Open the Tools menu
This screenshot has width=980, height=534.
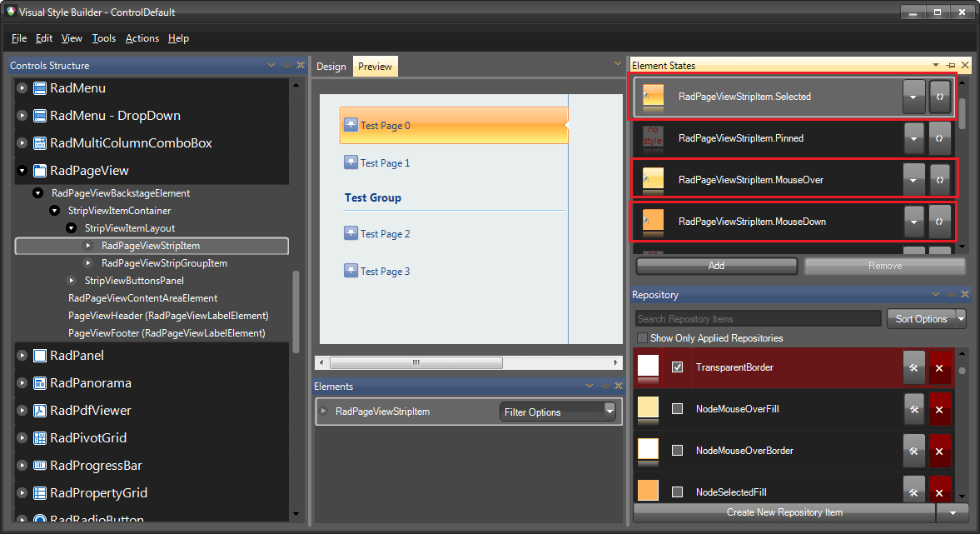103,38
